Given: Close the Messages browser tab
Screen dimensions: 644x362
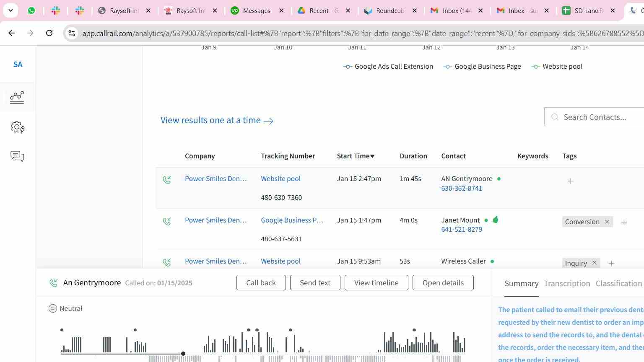Looking at the screenshot, I should tap(282, 10).
